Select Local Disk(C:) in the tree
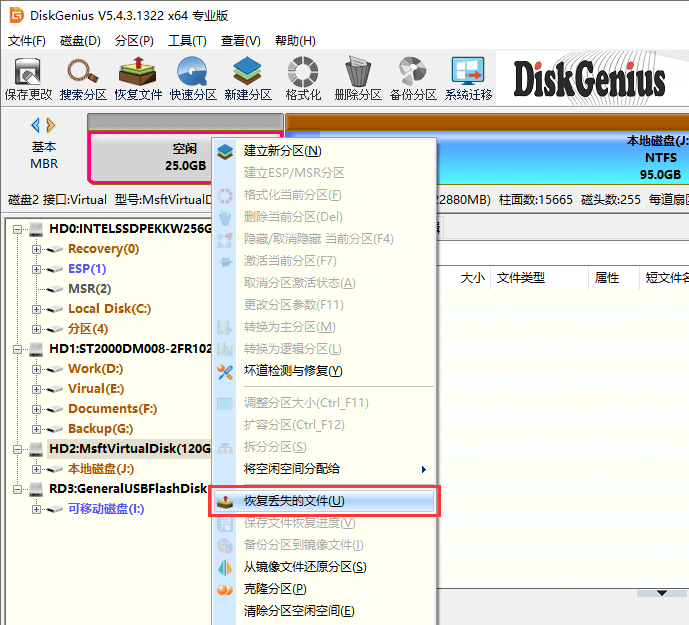The height and width of the screenshot is (625, 689). [x=109, y=309]
